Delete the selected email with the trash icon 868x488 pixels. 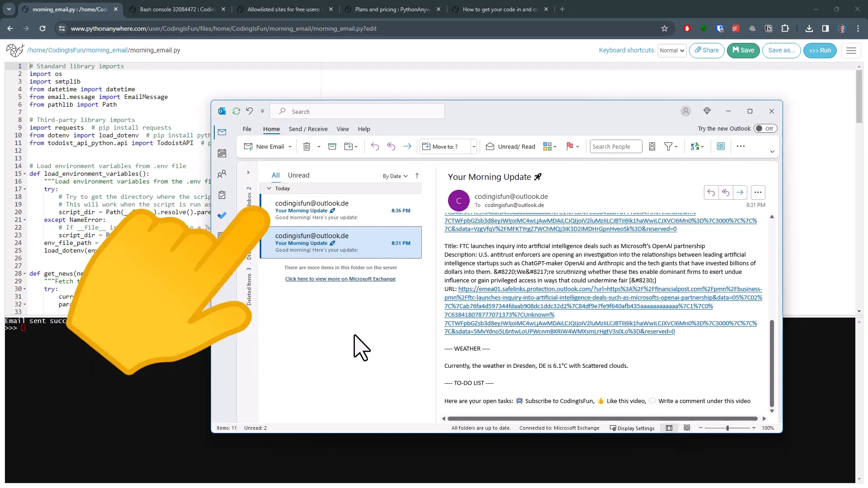pos(307,146)
